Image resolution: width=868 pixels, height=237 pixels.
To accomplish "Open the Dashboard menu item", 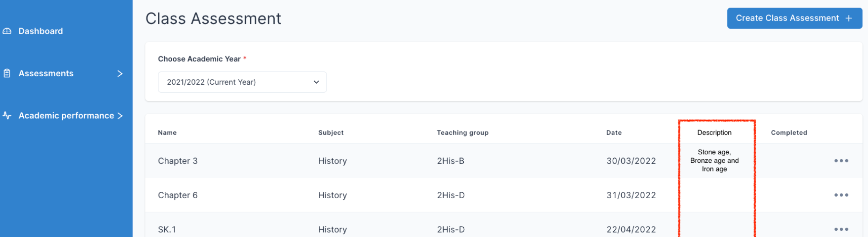I will tap(40, 31).
